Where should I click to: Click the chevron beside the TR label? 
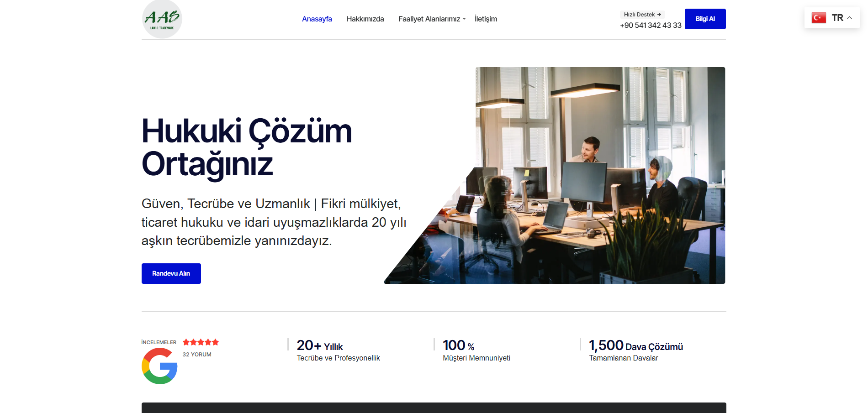tap(850, 18)
